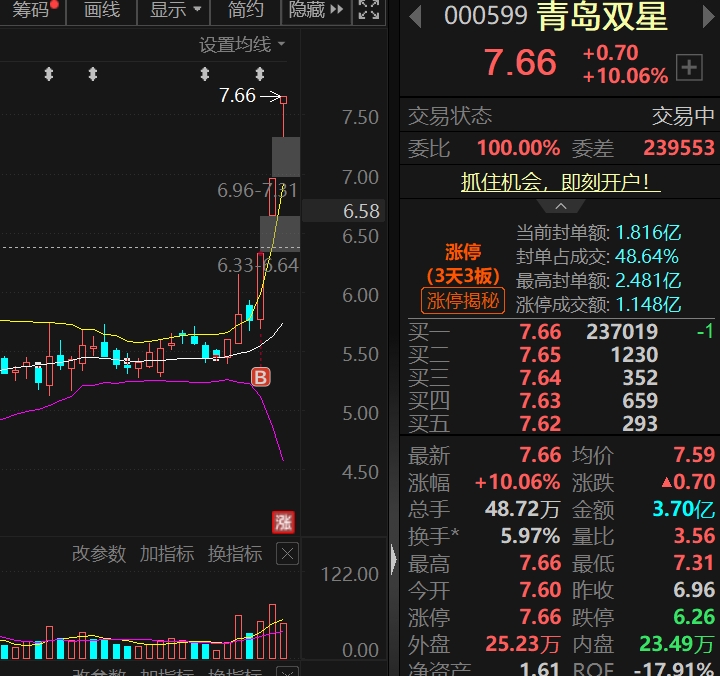Collapse the right quote panel arrow
Screen dimensions: 720x676
click(394, 560)
